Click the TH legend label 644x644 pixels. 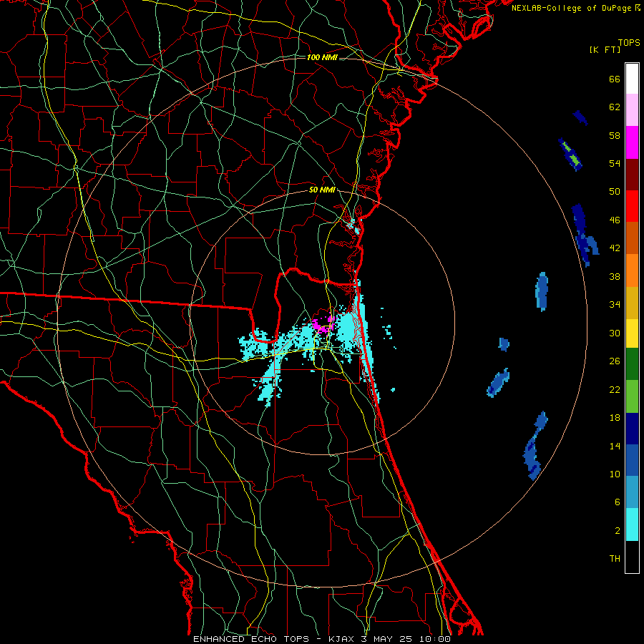615,559
